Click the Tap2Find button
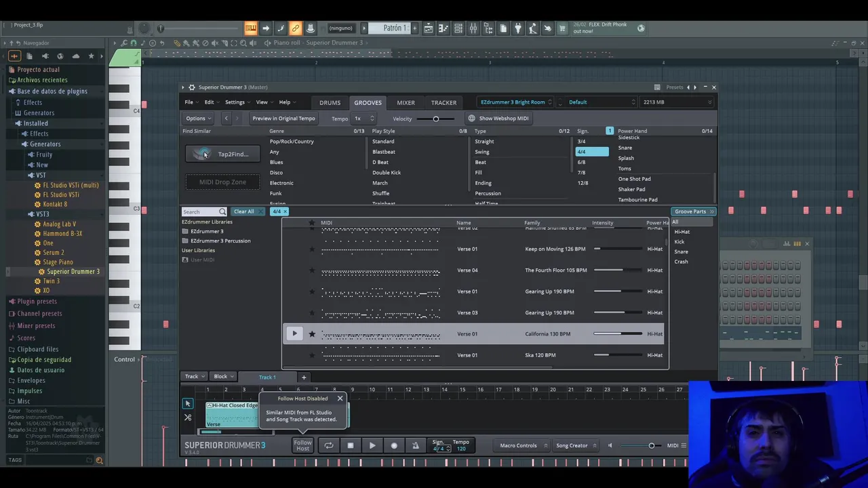 (x=222, y=154)
